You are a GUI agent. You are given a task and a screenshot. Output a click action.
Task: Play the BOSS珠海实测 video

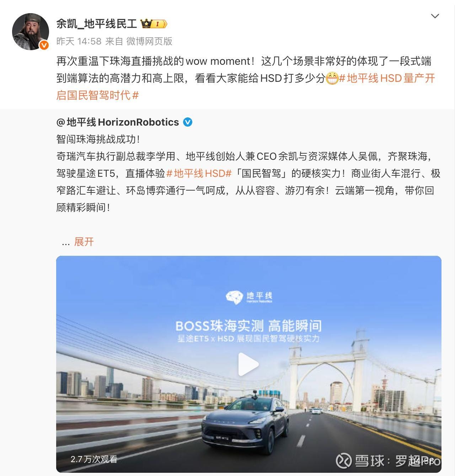point(248,364)
